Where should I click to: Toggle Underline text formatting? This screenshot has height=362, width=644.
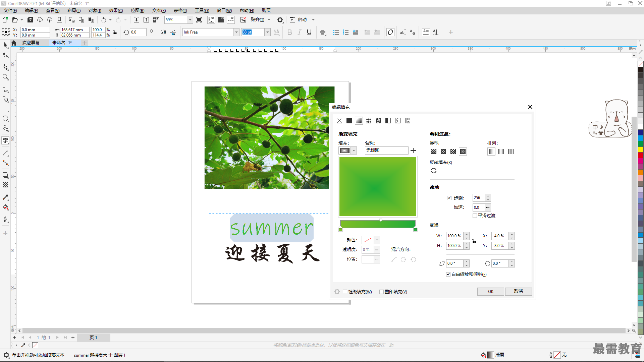point(309,32)
